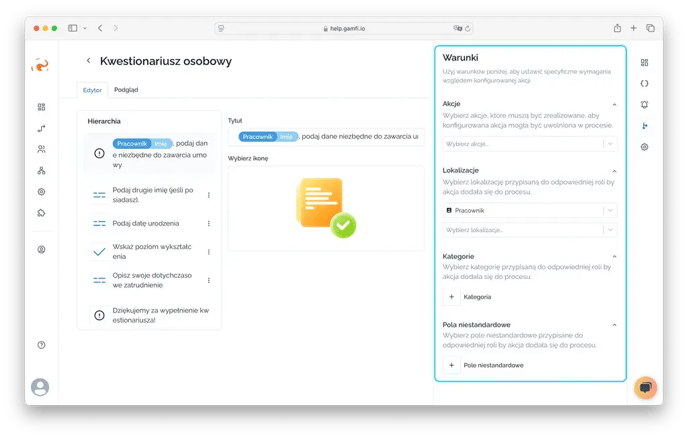The height and width of the screenshot is (438, 688).
Task: Select the code braces icon in right sidebar
Action: click(x=644, y=83)
